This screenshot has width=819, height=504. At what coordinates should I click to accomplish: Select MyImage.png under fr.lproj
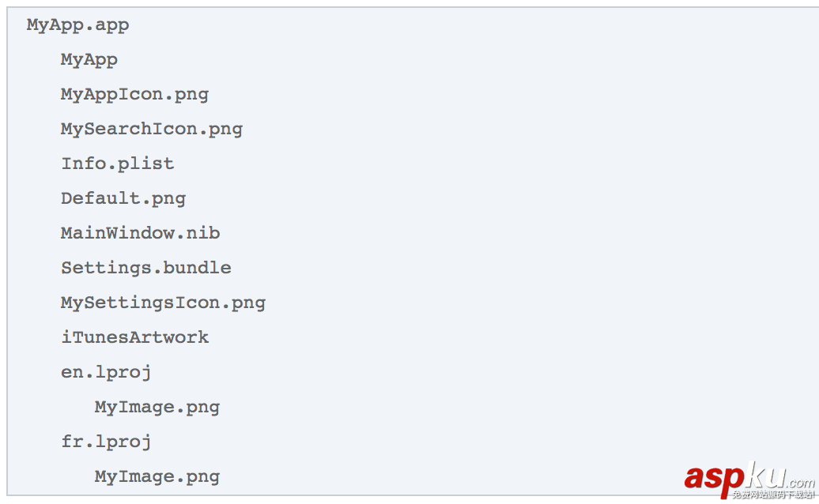coord(157,476)
